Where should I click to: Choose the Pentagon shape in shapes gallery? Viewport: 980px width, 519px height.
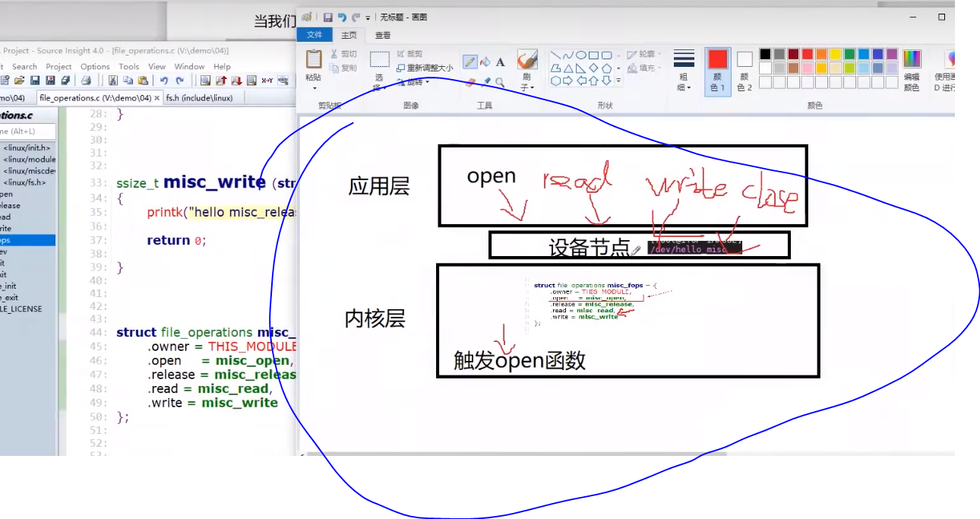tap(606, 68)
